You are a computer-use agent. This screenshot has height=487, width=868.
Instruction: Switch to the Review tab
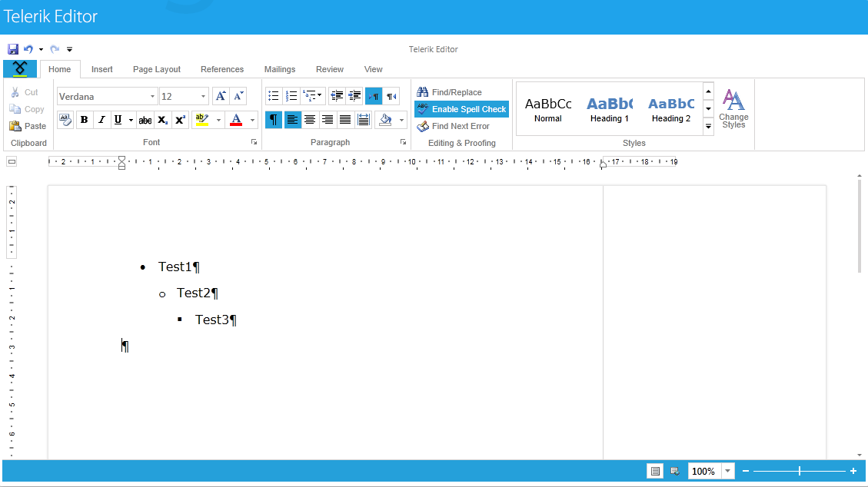coord(330,69)
